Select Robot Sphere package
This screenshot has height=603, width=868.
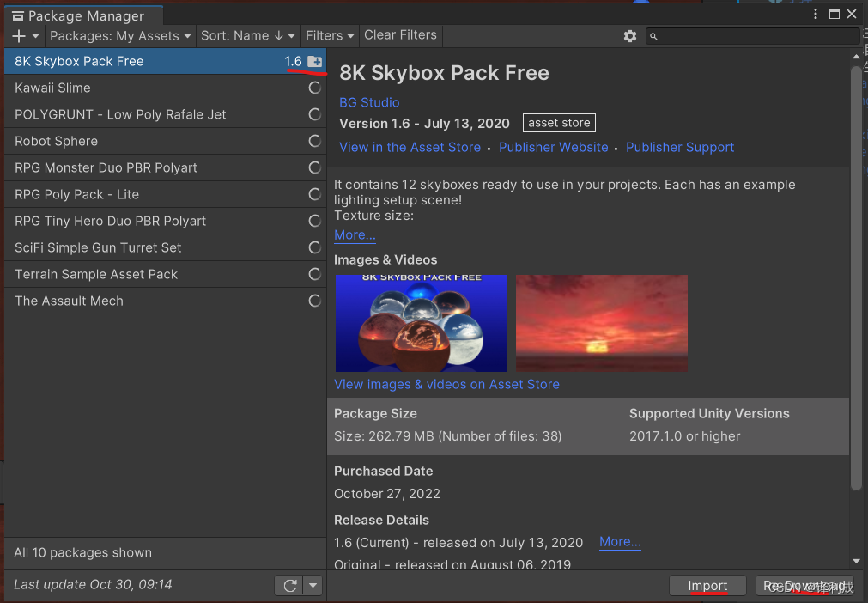(x=165, y=141)
